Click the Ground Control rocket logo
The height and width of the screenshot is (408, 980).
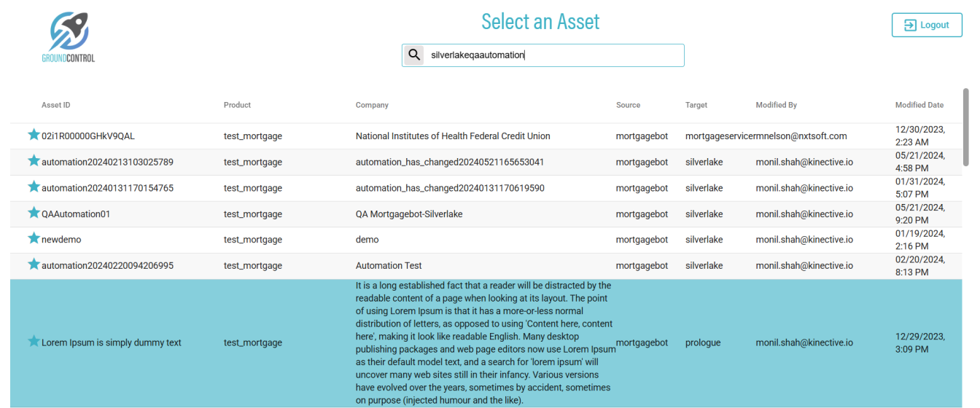(69, 36)
